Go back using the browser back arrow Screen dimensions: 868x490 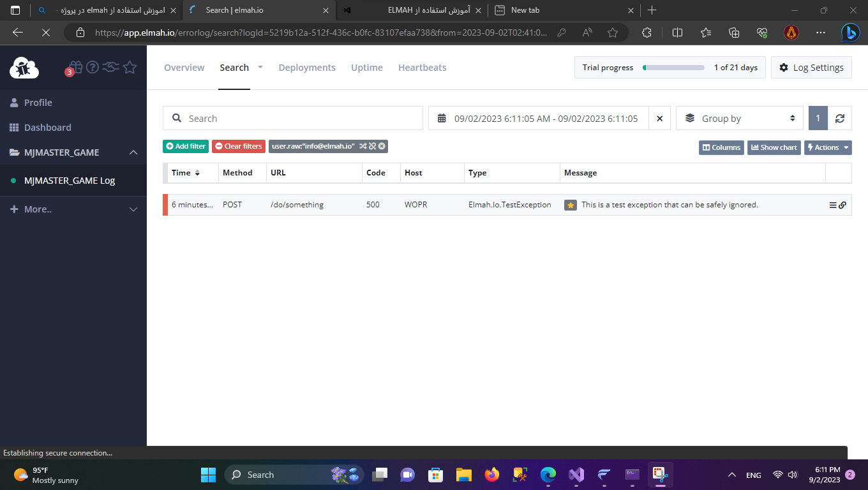point(18,33)
